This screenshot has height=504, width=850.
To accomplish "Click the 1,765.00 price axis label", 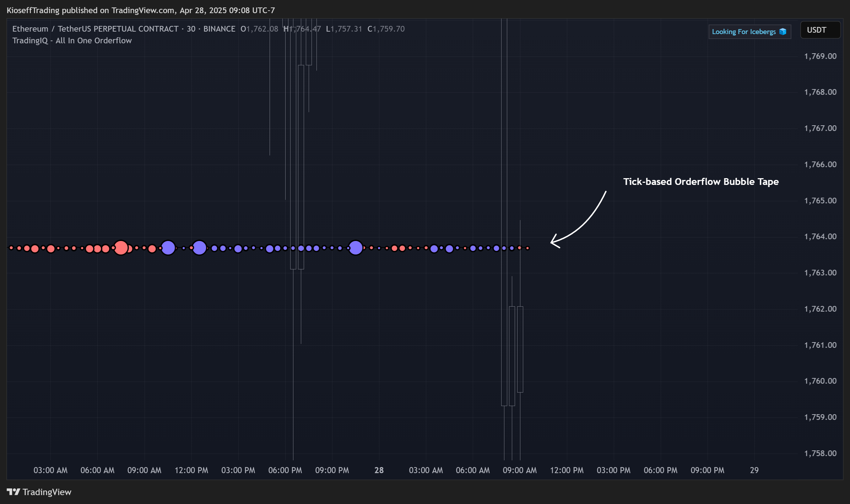I will (x=820, y=201).
